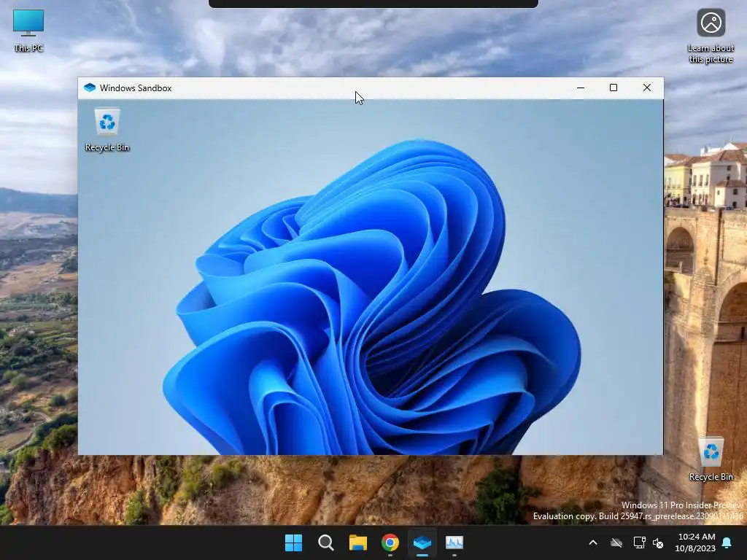Click the muted volume tray icon

[x=659, y=542]
